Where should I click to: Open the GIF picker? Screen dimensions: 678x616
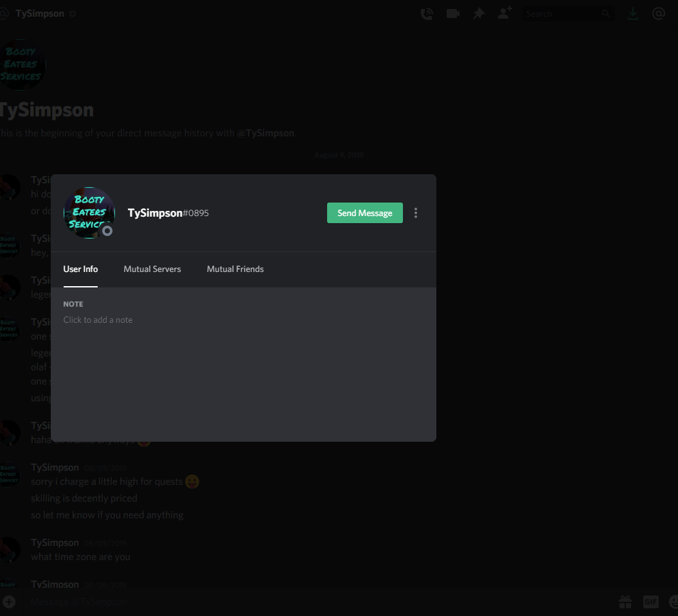click(x=651, y=602)
